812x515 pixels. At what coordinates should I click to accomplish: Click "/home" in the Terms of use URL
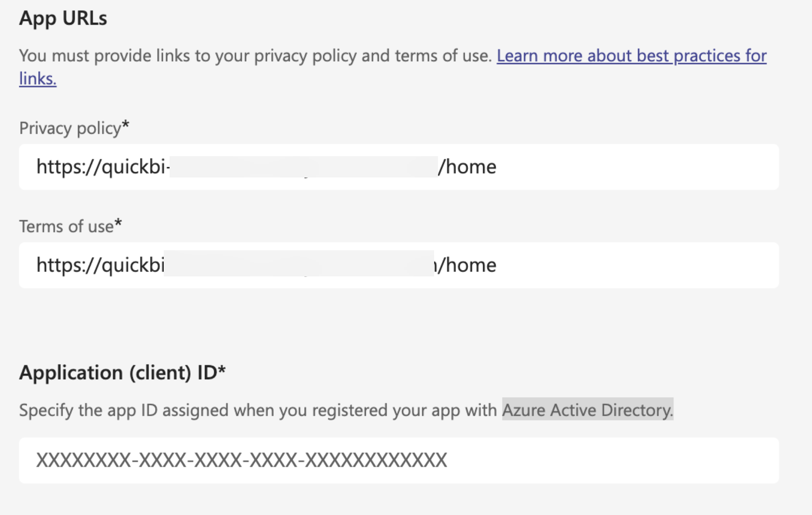tap(468, 265)
